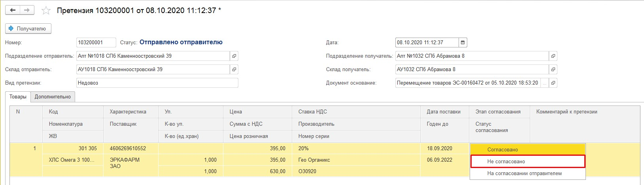Click the Вид претензии field
The height and width of the screenshot is (185, 644).
[157, 83]
